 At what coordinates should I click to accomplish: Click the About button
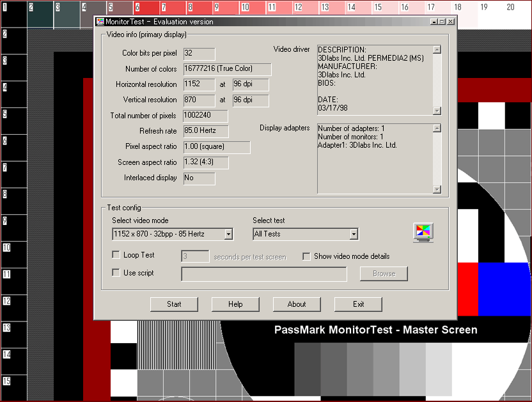point(297,304)
